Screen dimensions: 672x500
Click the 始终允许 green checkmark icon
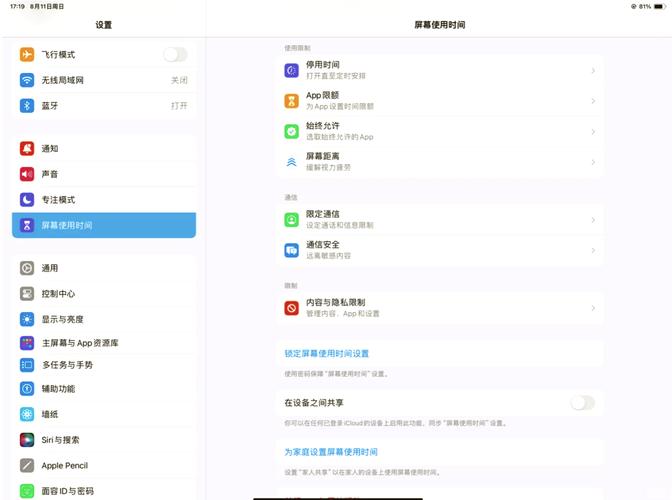coord(291,131)
